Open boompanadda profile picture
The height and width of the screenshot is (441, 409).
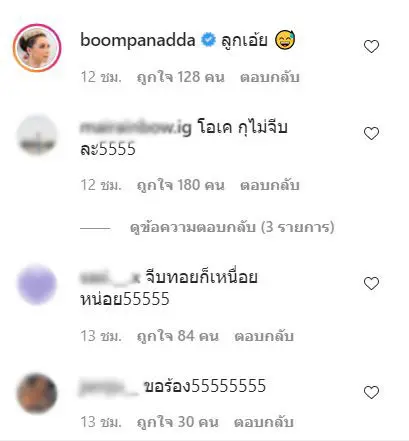coord(37,48)
